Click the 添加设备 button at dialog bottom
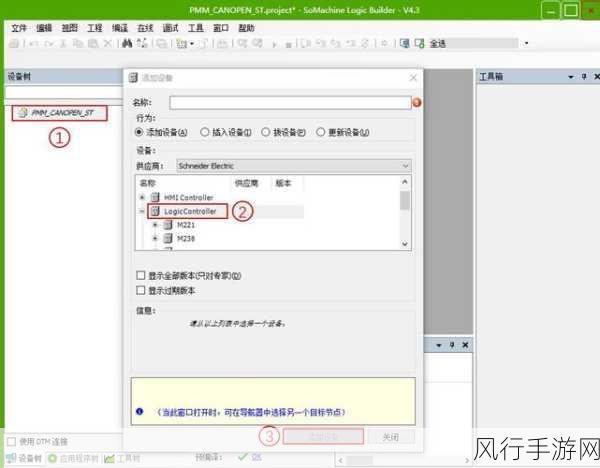This screenshot has width=600, height=468. coord(323,437)
